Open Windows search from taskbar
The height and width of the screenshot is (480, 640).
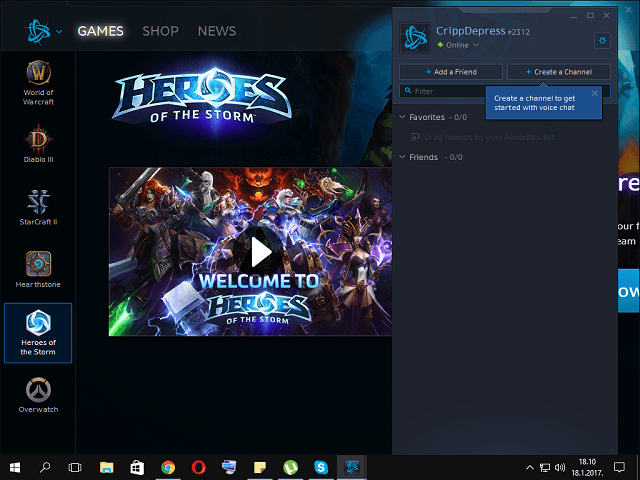[45, 467]
